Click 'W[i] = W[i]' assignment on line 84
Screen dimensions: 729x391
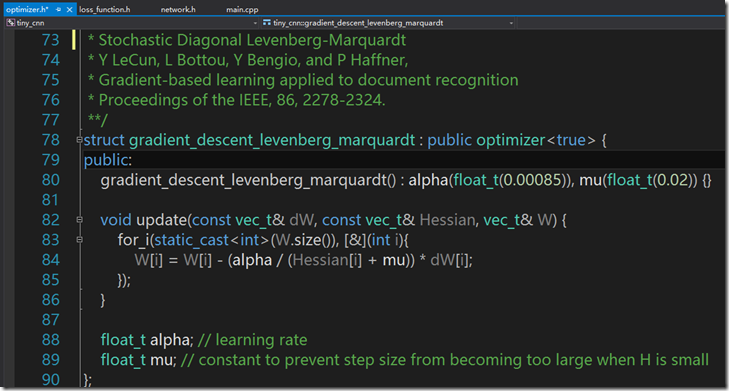tap(173, 260)
